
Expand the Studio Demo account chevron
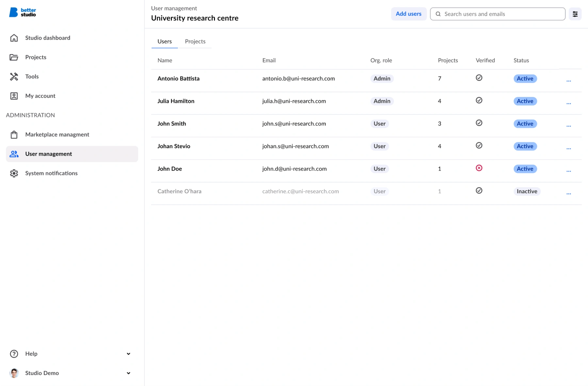coord(128,373)
